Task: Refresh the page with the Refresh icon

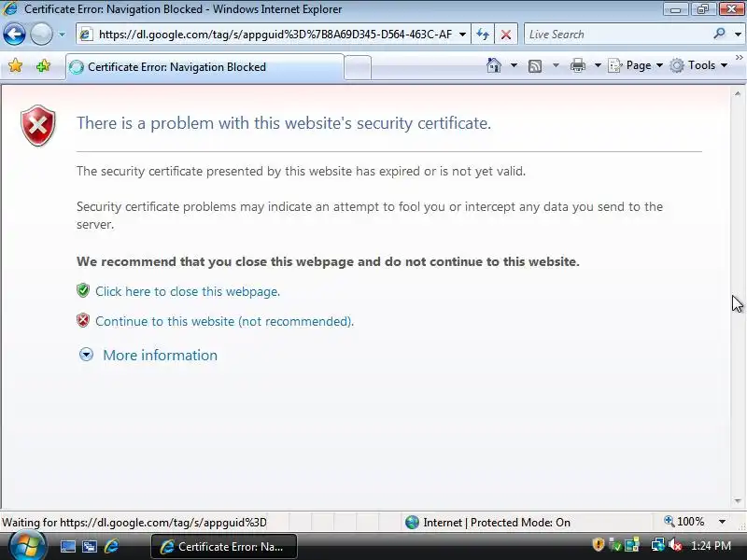Action: 483,35
